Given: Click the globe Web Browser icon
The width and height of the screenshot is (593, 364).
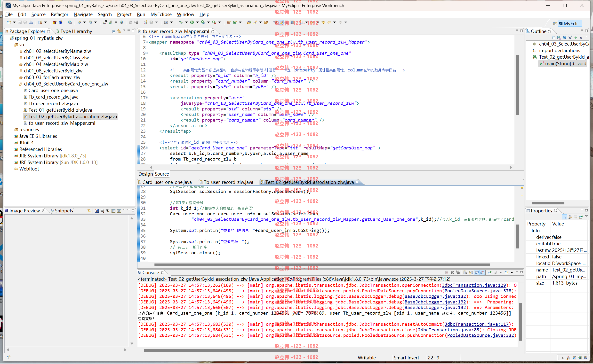Looking at the screenshot, I should click(x=122, y=23).
